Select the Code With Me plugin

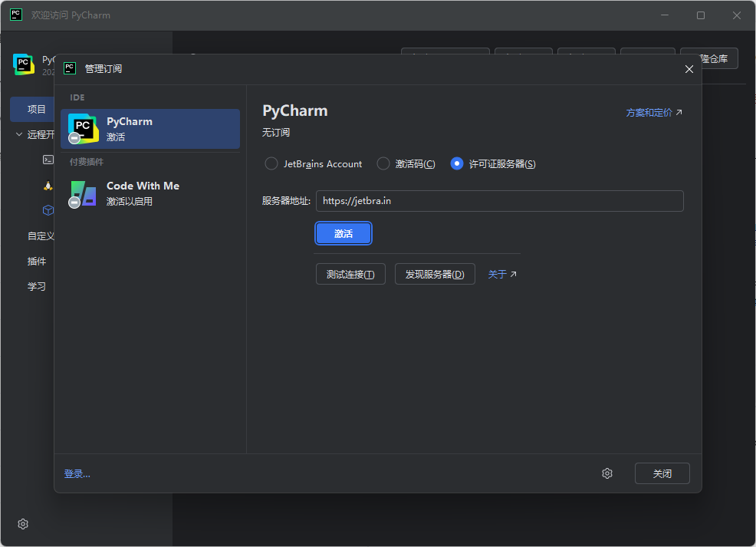pyautogui.click(x=150, y=193)
